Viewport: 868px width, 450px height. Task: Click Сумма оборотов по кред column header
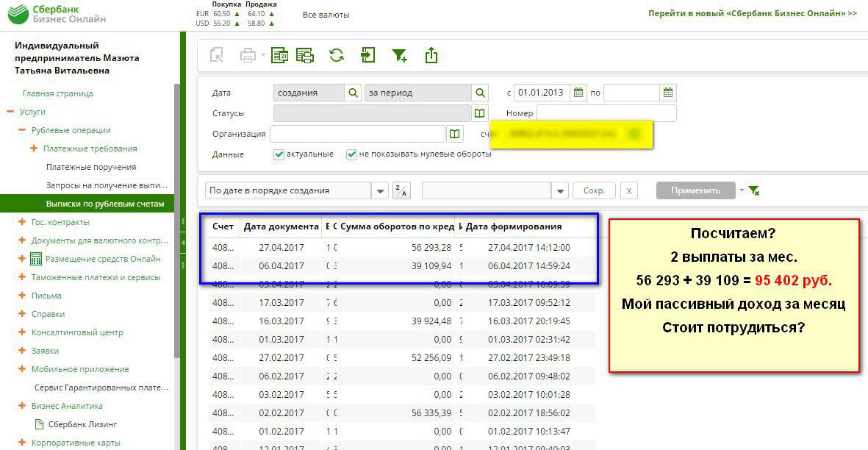[397, 226]
